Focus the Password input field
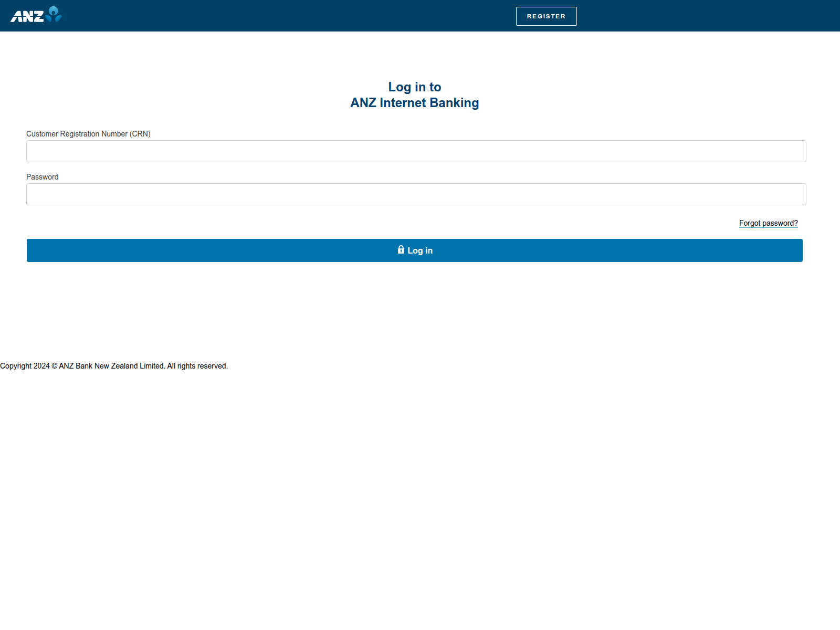 [x=416, y=194]
